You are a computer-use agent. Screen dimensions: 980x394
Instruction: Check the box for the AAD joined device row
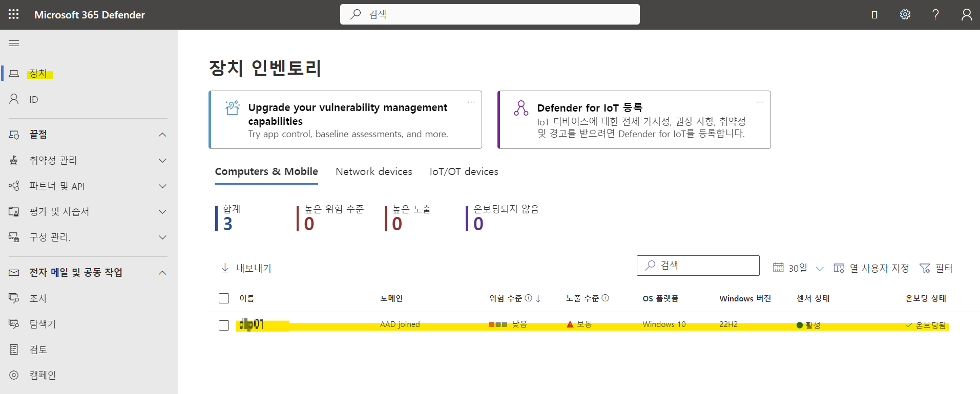tap(224, 325)
